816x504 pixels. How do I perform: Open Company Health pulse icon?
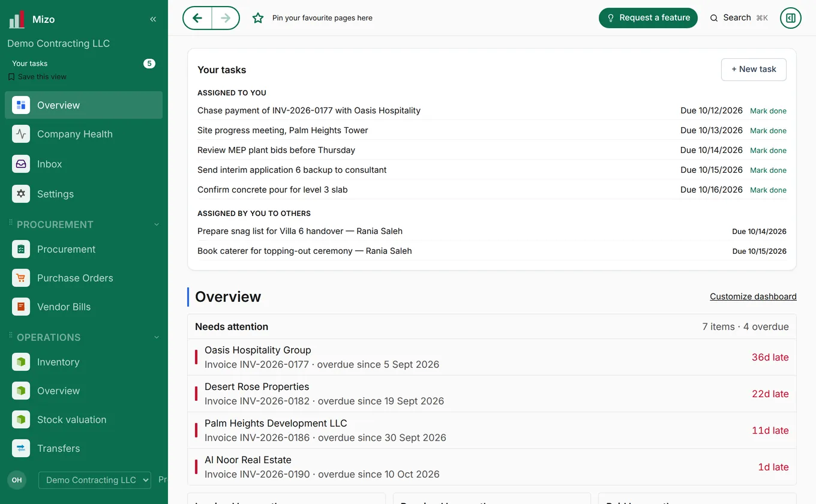(21, 134)
